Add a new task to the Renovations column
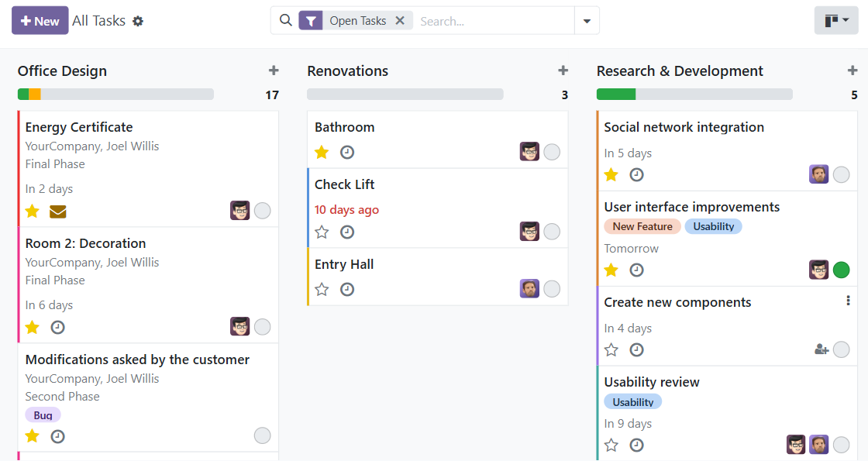Viewport: 868px width, 461px height. (x=563, y=70)
